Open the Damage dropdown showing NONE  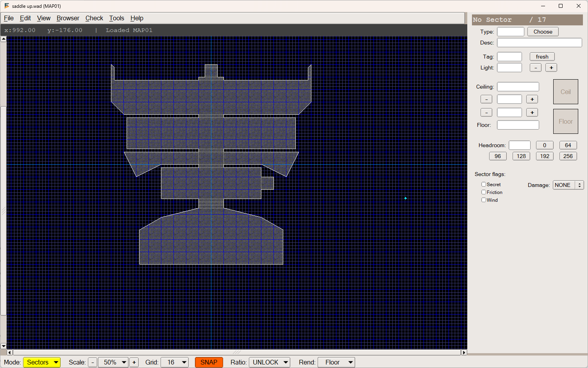[568, 185]
